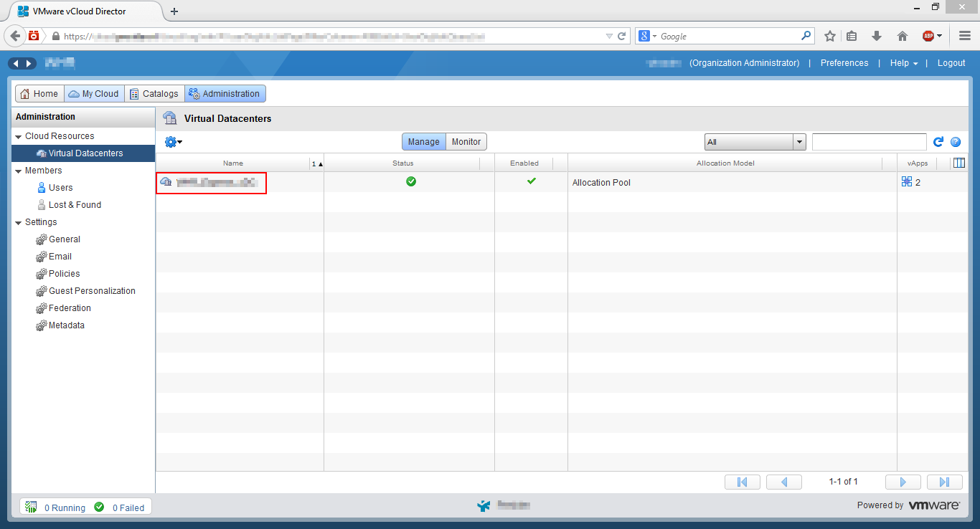Go to previous page of results
980x529 pixels.
click(784, 482)
